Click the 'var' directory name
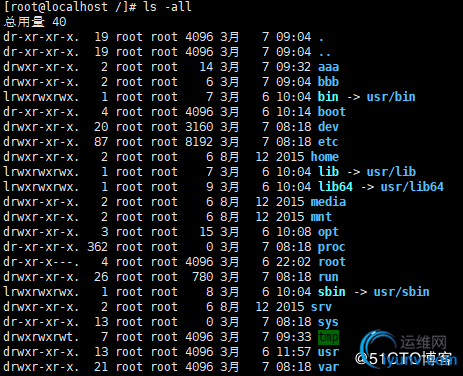This screenshot has height=376, width=463. click(x=328, y=367)
